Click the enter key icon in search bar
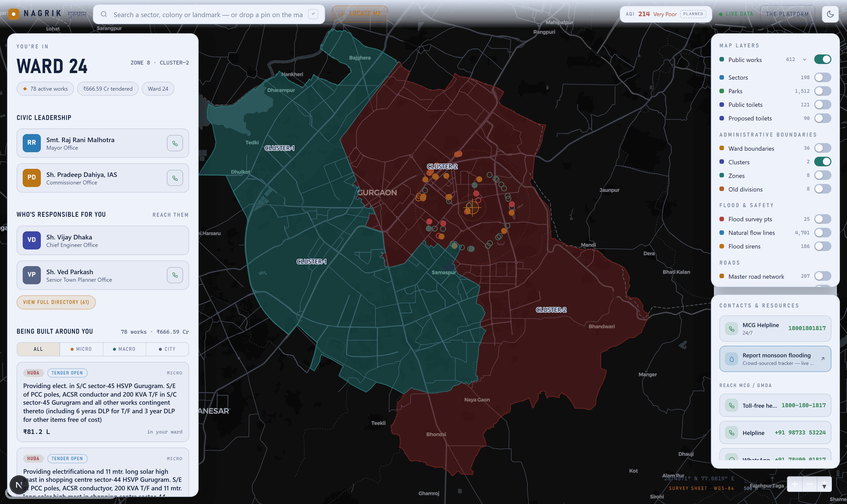Screen dimensions: 847x504 point(313,14)
